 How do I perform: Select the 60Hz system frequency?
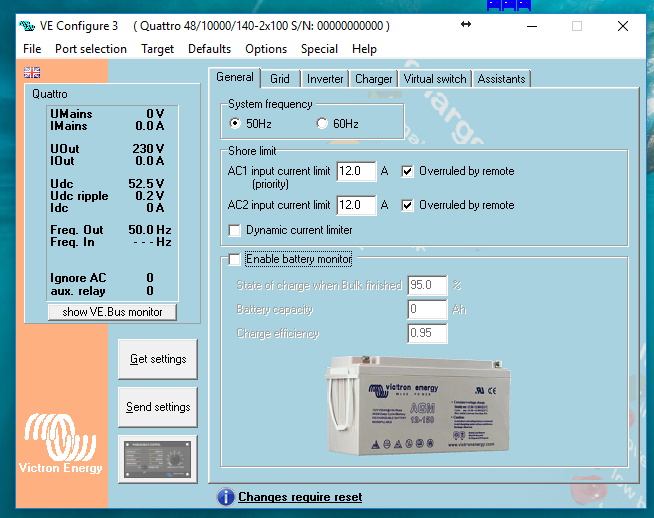point(322,123)
